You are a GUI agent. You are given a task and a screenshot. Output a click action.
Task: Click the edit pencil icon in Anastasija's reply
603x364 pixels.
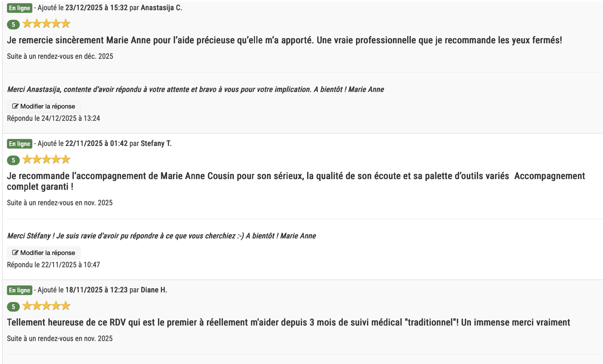click(15, 106)
